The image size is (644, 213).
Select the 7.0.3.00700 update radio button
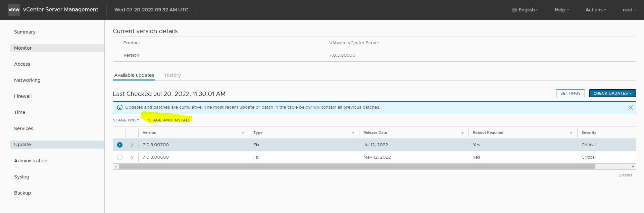120,145
